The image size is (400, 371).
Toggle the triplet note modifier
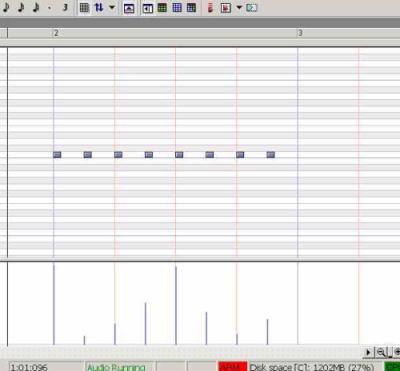pyautogui.click(x=65, y=7)
